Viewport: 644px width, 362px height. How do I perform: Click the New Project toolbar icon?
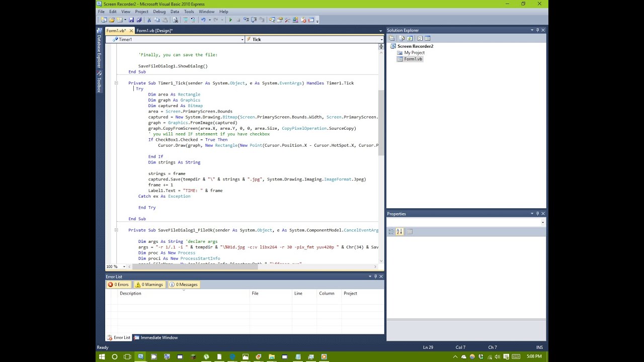[104, 20]
